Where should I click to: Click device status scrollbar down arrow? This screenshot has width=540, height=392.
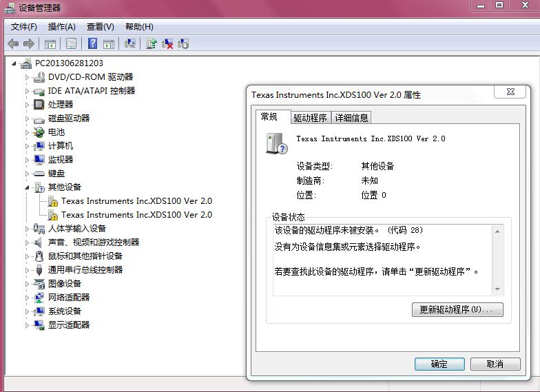click(497, 289)
